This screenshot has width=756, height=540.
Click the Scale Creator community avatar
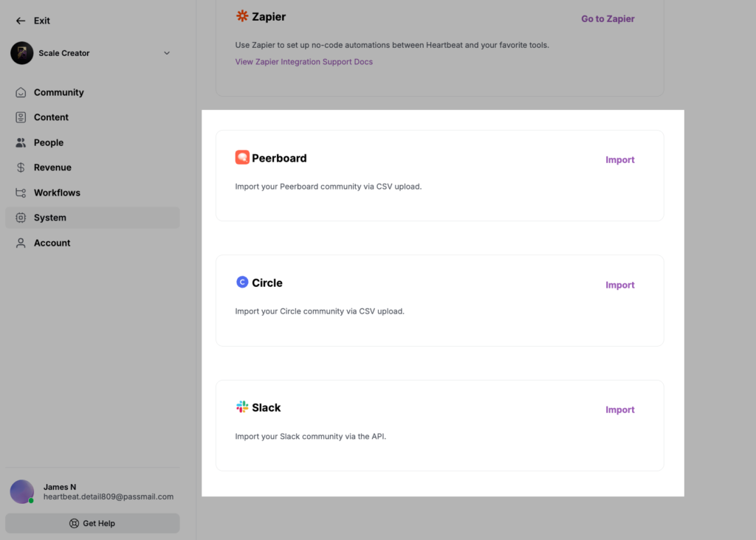coord(21,53)
